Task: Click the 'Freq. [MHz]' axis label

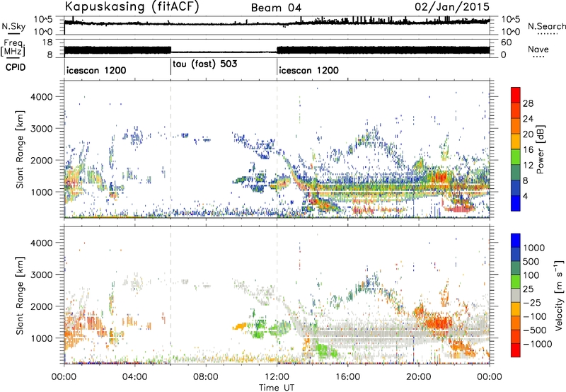Action: [13, 47]
